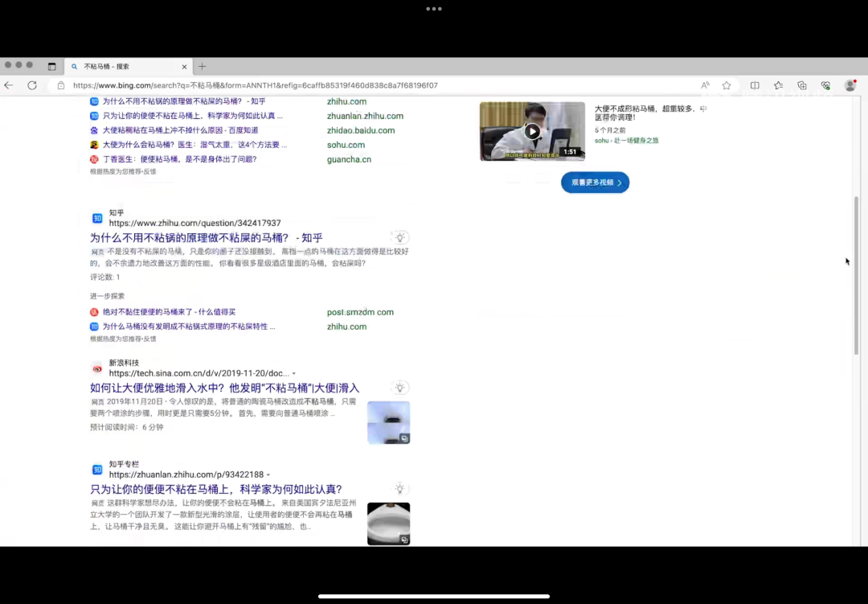Select the 不粘马桶 - 搜索 tab
Viewport: 868px width, 604px height.
(x=129, y=67)
